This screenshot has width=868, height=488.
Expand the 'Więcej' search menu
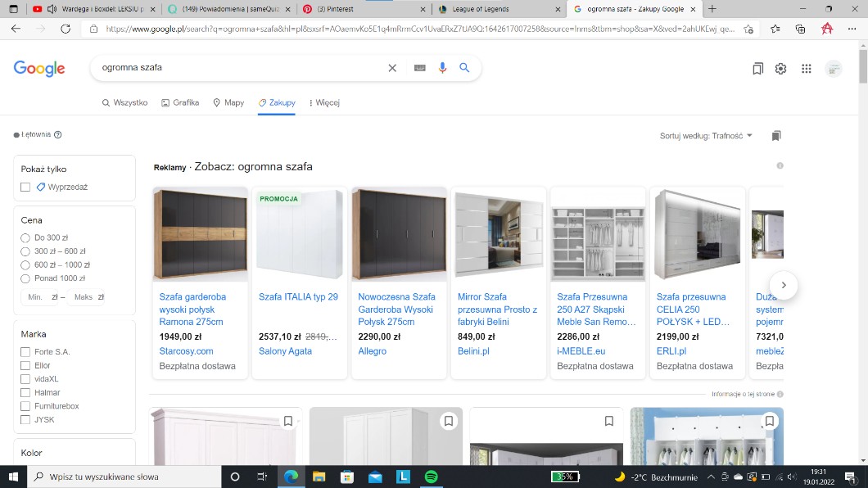[323, 102]
